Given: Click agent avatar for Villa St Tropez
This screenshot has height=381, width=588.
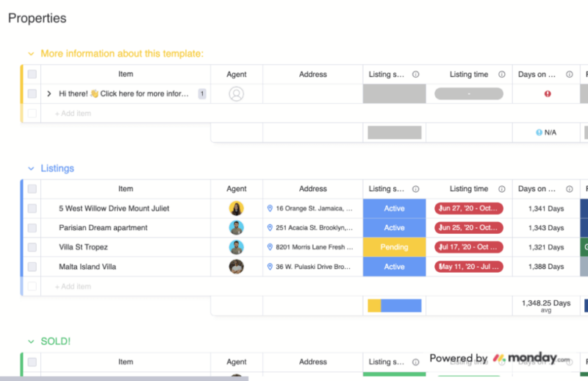Looking at the screenshot, I should (x=236, y=247).
